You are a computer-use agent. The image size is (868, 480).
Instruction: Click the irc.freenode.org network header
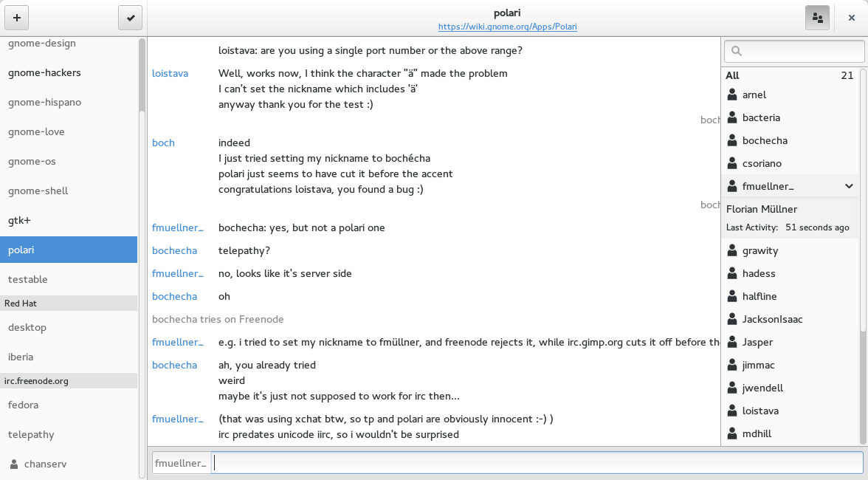click(69, 380)
